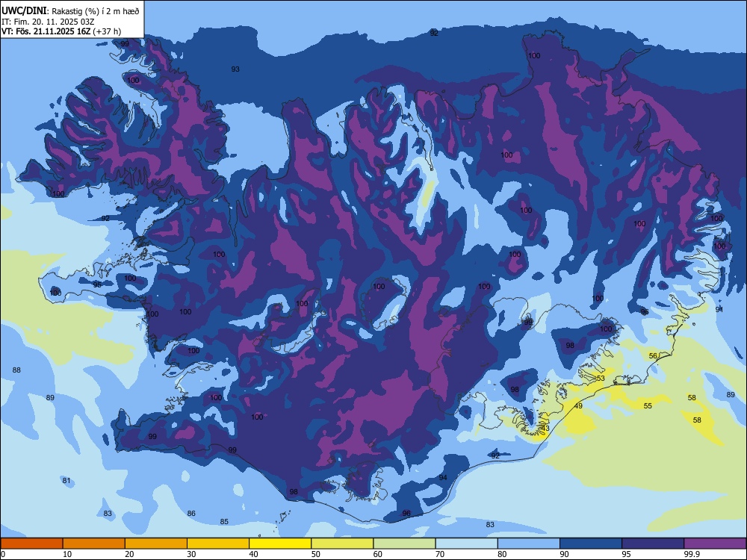This screenshot has width=747, height=560.
Task: Click the legend tick label '20'
Action: point(129,554)
